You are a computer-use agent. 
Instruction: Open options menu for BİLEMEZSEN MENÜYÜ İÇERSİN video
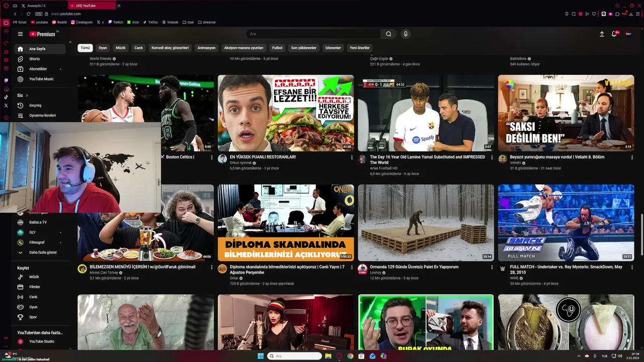(211, 267)
